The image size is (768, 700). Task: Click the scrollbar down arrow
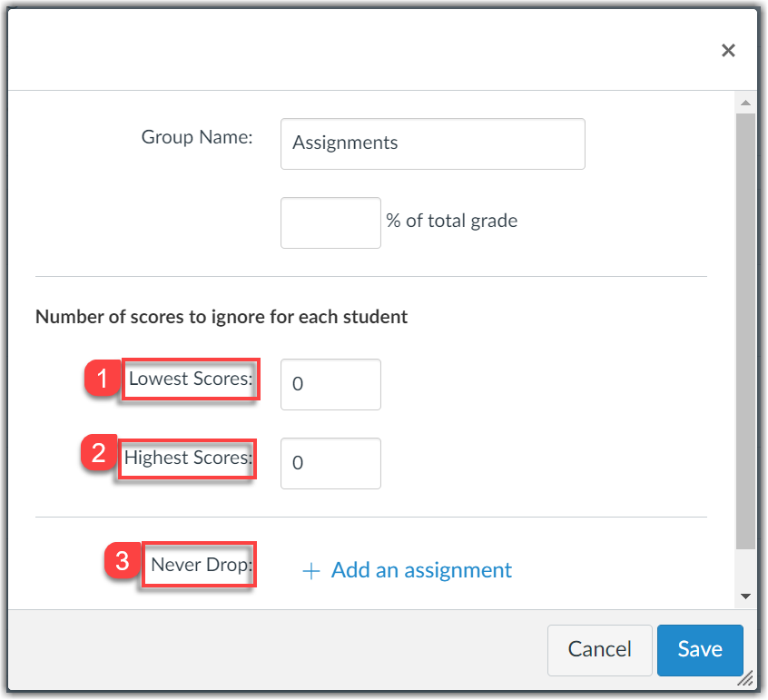(x=745, y=596)
